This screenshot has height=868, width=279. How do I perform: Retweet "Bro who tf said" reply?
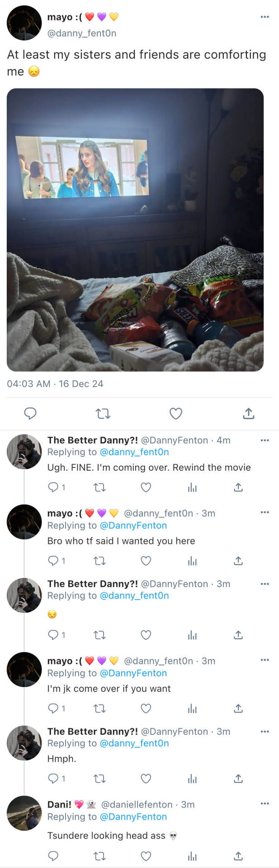pos(99,561)
